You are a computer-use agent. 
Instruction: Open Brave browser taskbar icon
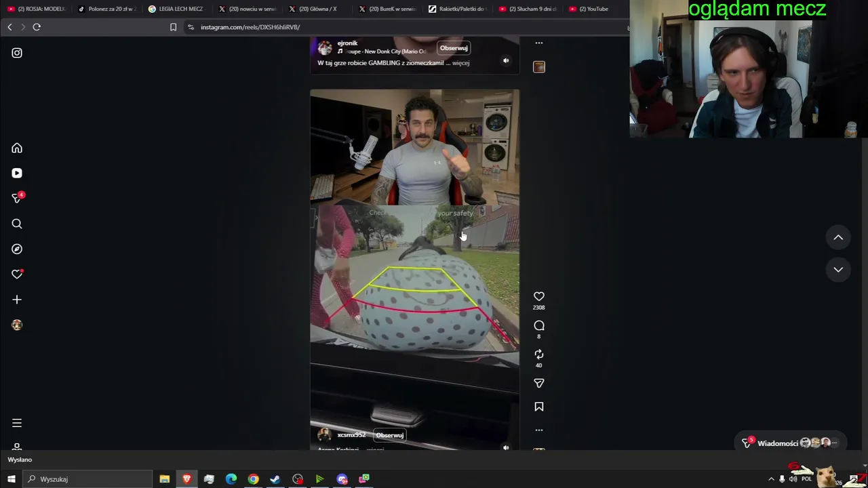186,479
